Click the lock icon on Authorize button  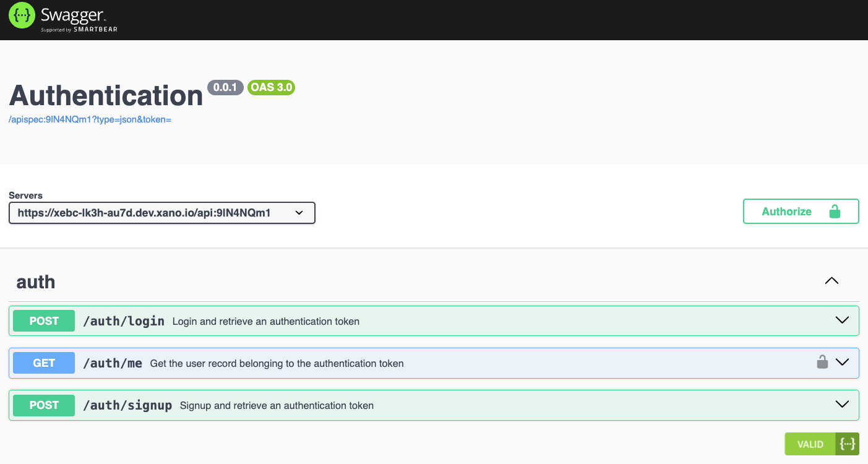point(836,211)
